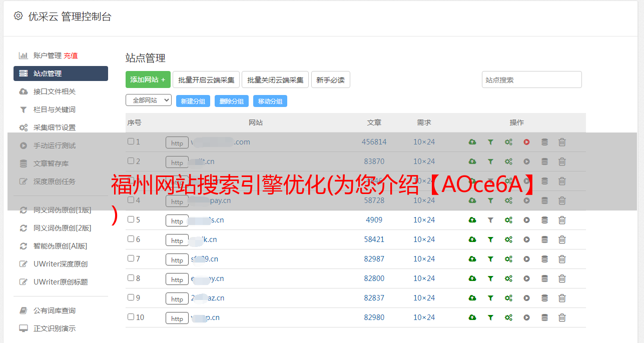Click the gray filter icon in row 5
644x343 pixels.
[x=490, y=220]
